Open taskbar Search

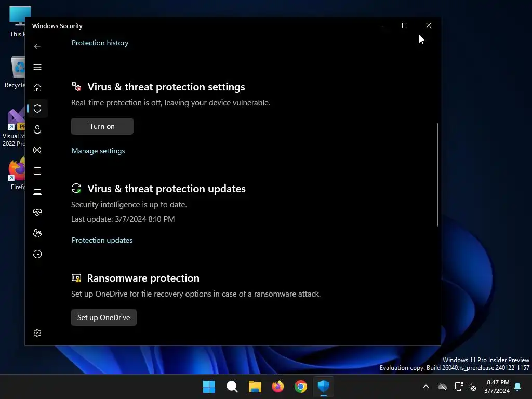click(x=232, y=387)
